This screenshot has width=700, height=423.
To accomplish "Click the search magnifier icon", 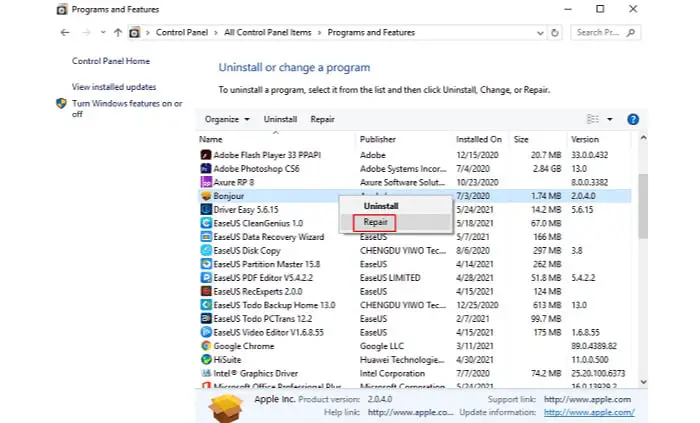I will (x=630, y=33).
